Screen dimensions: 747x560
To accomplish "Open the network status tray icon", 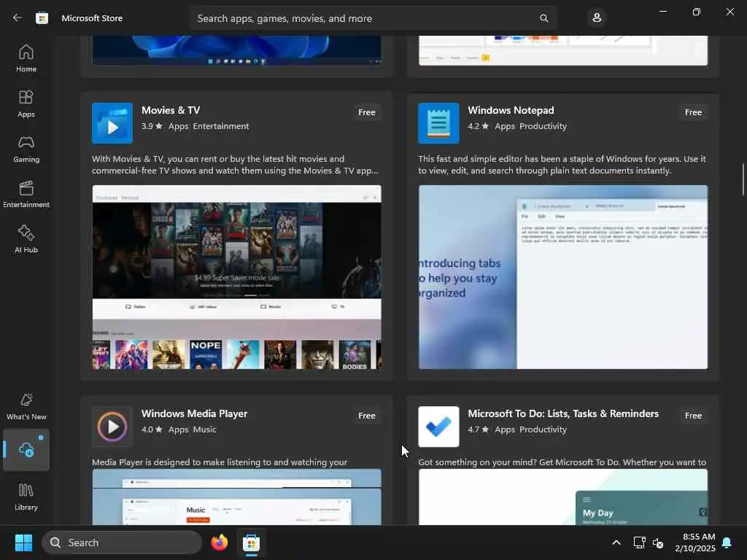I will tap(639, 542).
